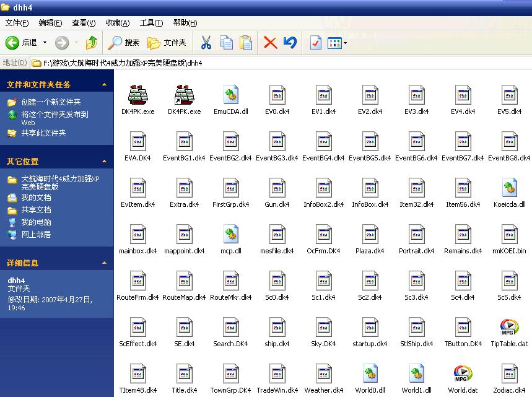
Task: Toggle the 文件夹 folders pane button
Action: click(x=167, y=43)
